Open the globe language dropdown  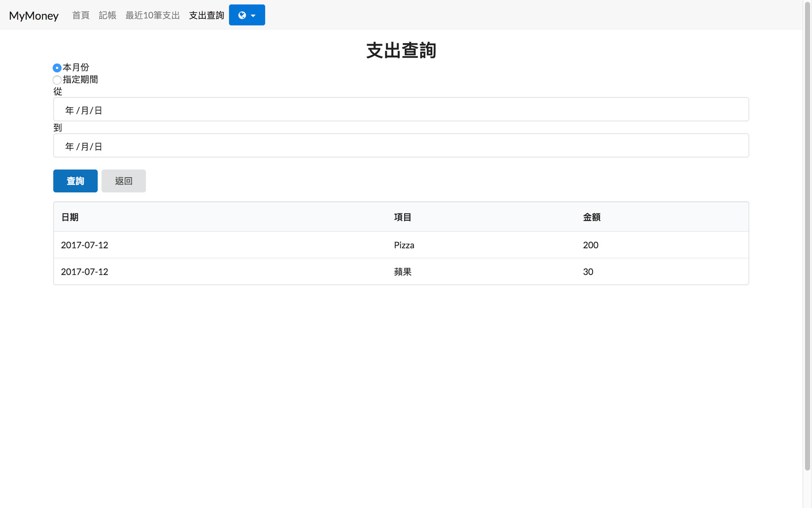pyautogui.click(x=247, y=15)
